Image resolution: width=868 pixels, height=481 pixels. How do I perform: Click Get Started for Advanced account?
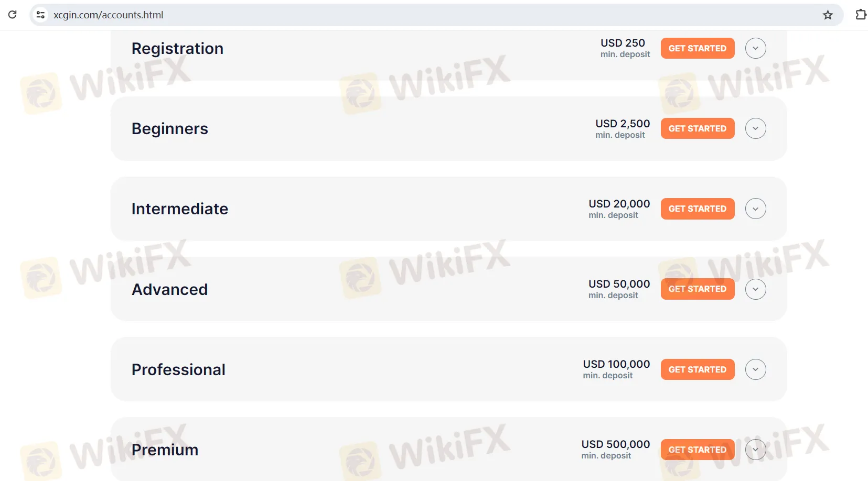[697, 289]
